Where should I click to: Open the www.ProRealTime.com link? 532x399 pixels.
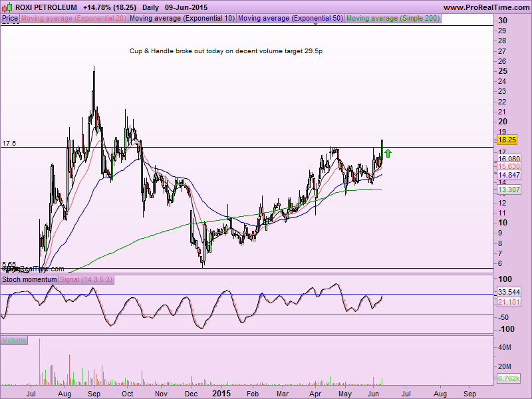click(x=485, y=7)
